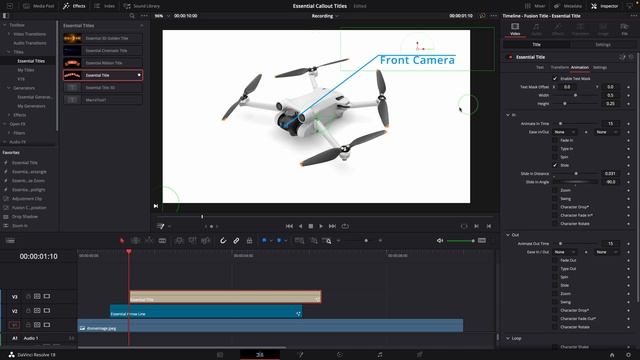Play in reverse button

[x=300, y=226]
